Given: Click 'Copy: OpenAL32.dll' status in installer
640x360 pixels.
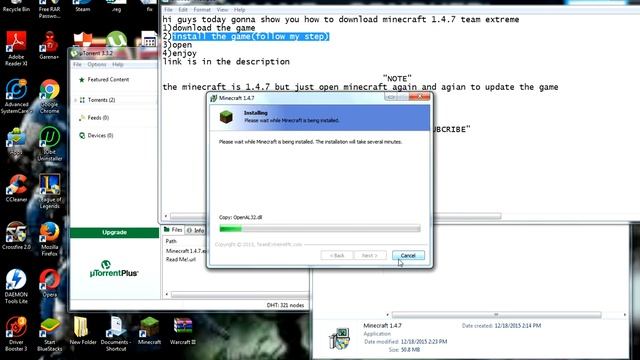Looking at the screenshot, I should (x=240, y=217).
